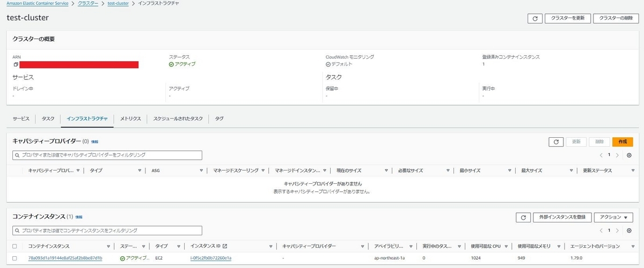The height and width of the screenshot is (268, 644).
Task: Tick checkbox for instance 78a093d1a19144e8af25af2b8be87d1b
Action: (15, 258)
